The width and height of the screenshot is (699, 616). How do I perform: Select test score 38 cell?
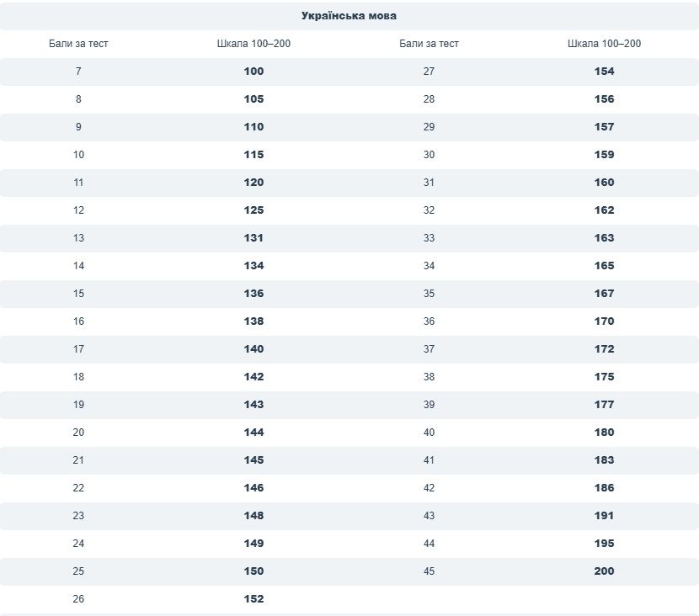[x=429, y=377]
